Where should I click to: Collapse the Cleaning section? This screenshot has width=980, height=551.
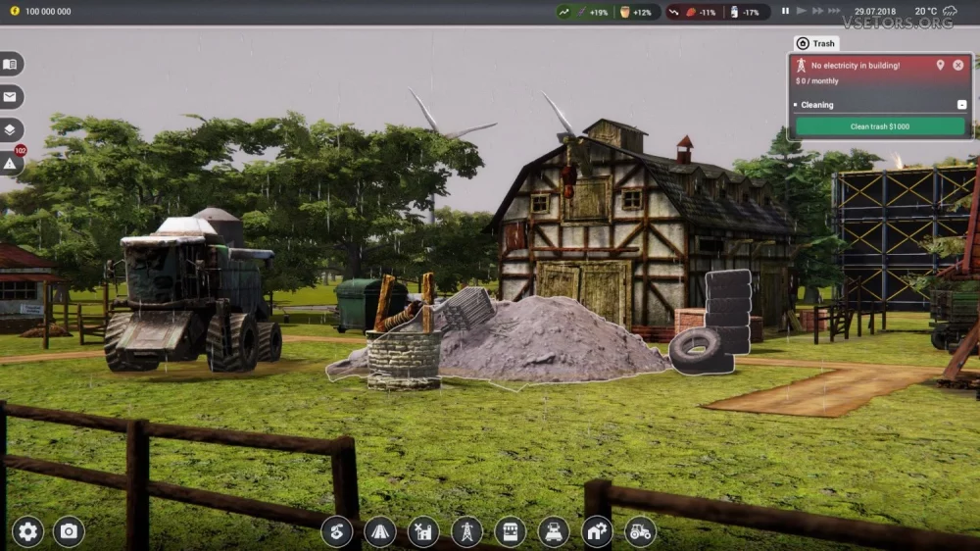coord(961,105)
